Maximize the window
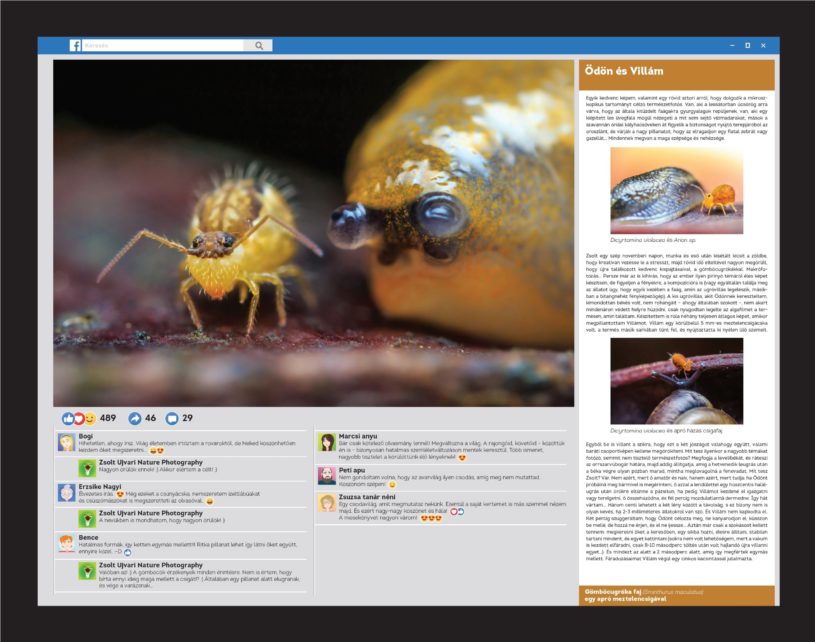815x642 pixels. pos(747,46)
